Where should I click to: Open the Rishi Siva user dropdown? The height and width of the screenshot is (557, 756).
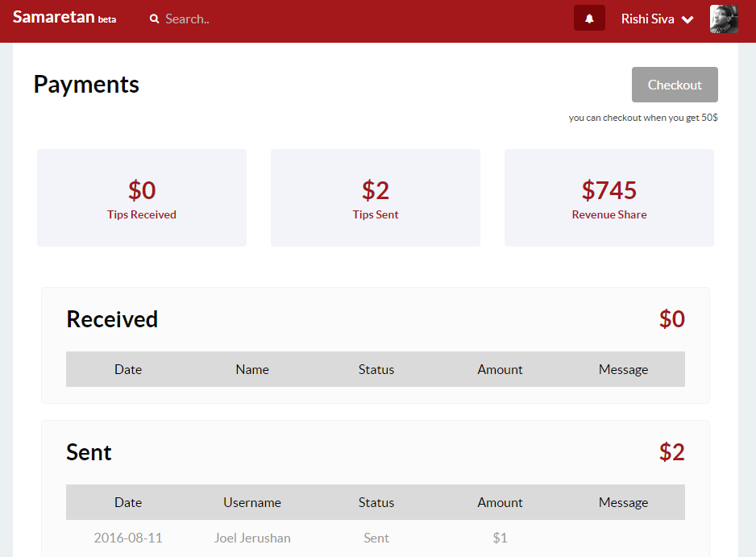(x=657, y=19)
